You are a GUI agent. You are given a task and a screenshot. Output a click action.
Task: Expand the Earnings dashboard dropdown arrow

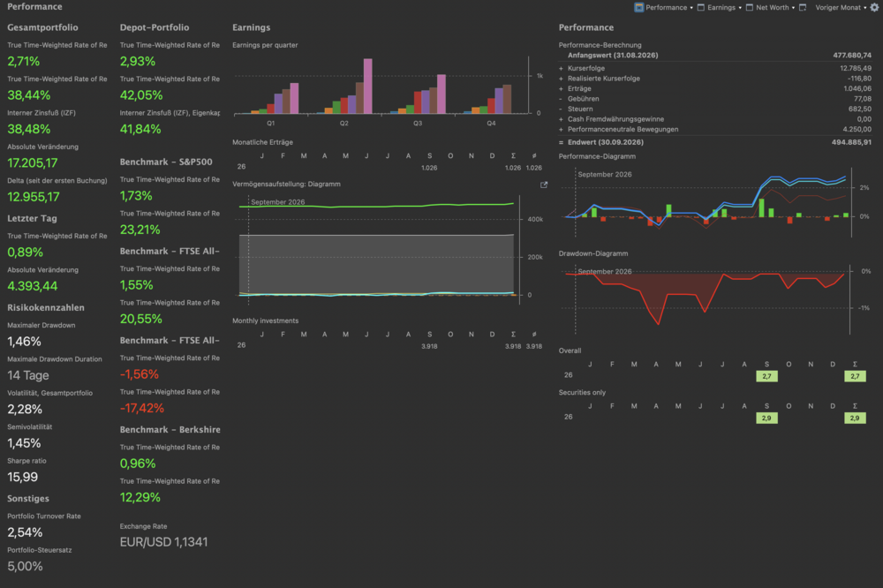(x=740, y=8)
